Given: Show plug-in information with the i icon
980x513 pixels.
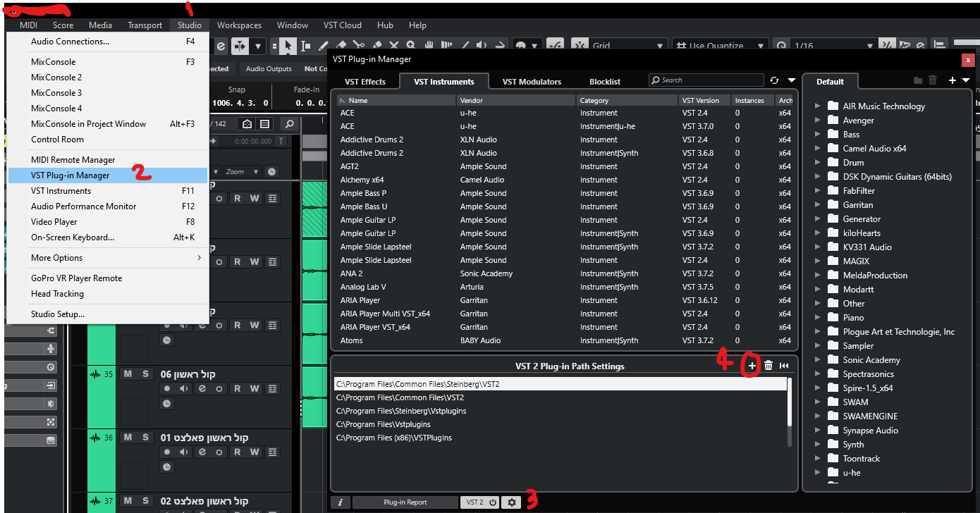Looking at the screenshot, I should click(x=340, y=502).
